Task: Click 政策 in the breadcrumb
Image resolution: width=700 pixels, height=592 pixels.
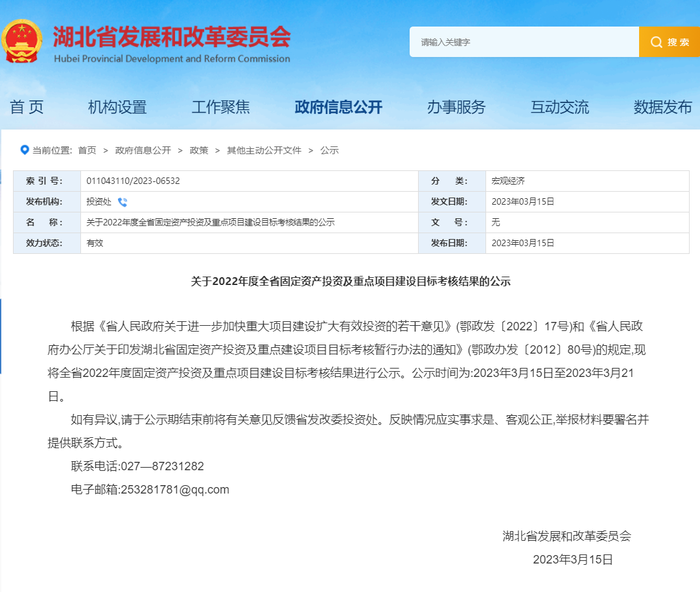Action: [199, 150]
